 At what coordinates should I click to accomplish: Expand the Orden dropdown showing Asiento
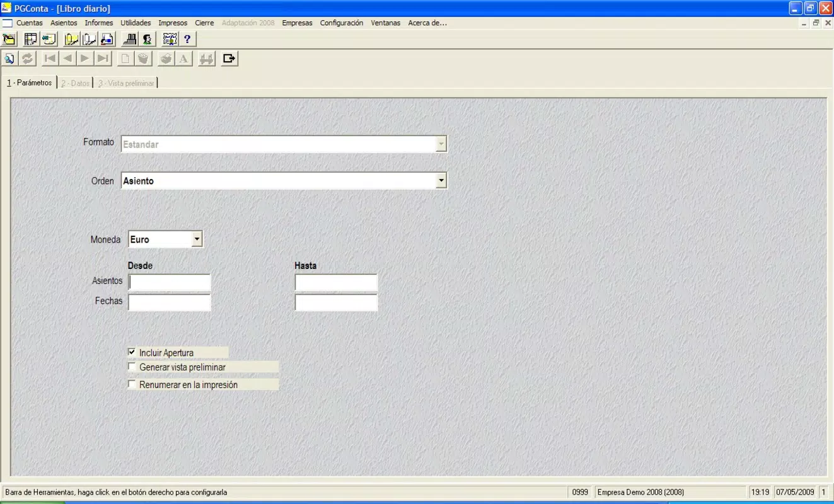coord(441,181)
